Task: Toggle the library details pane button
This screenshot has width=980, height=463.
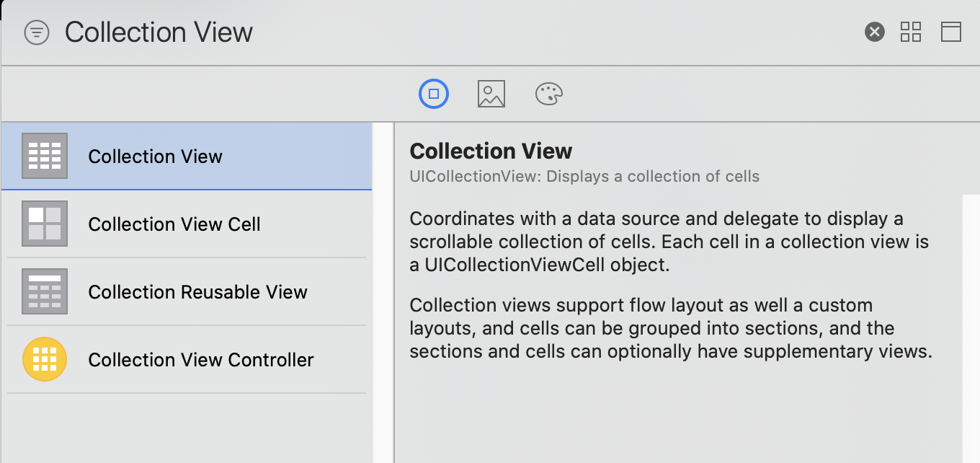Action: pos(950,32)
